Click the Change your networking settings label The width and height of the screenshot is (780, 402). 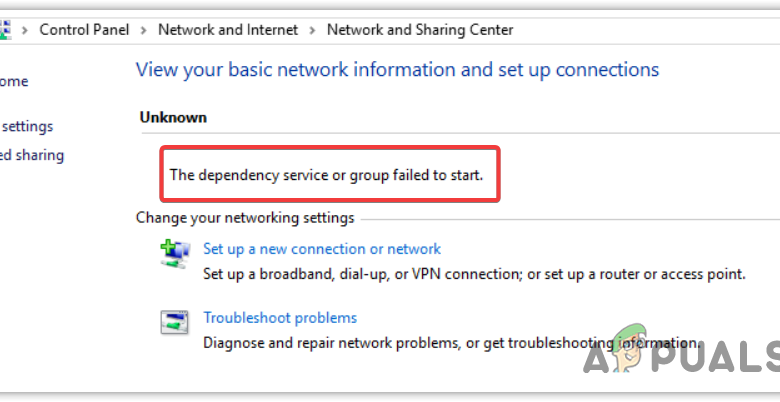click(x=245, y=218)
